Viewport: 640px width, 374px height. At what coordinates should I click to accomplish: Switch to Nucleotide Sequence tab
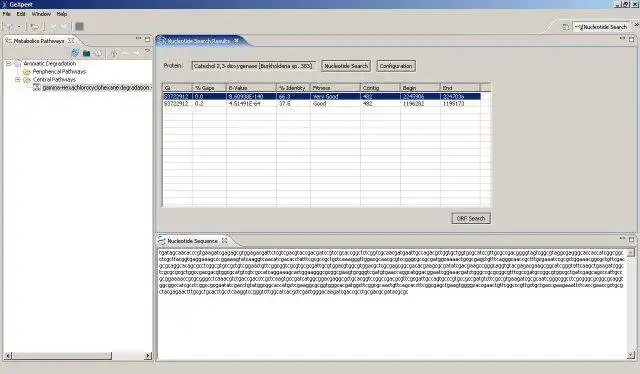[x=192, y=241]
